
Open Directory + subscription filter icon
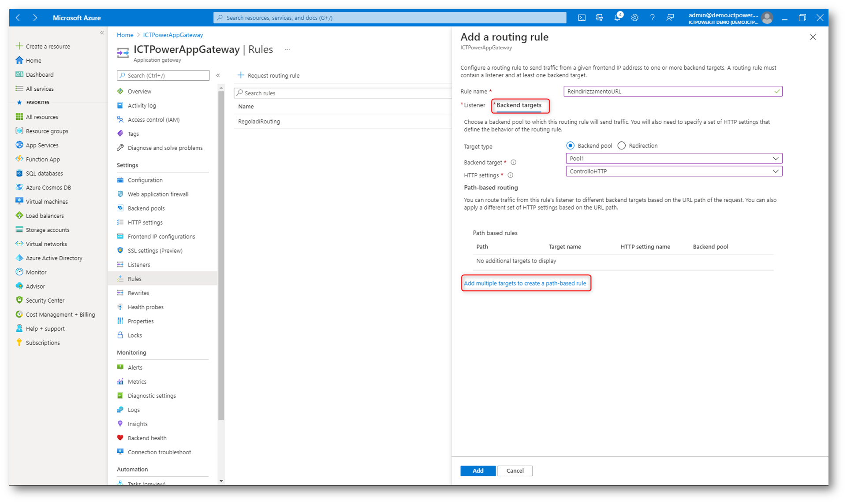(599, 18)
